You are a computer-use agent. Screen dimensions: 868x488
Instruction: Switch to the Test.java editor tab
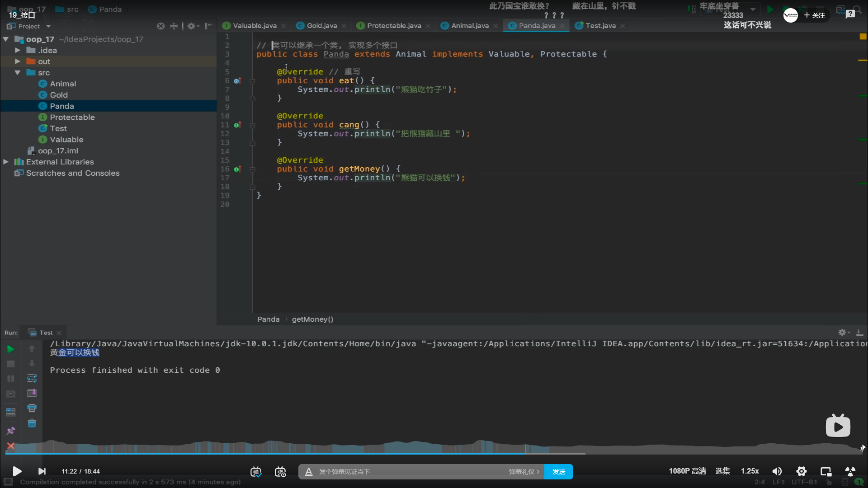click(600, 26)
